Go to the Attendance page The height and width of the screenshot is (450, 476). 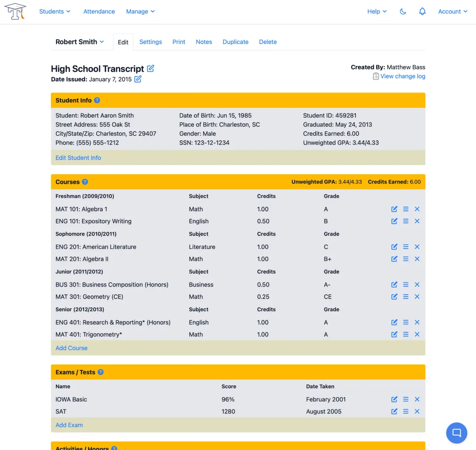[99, 11]
